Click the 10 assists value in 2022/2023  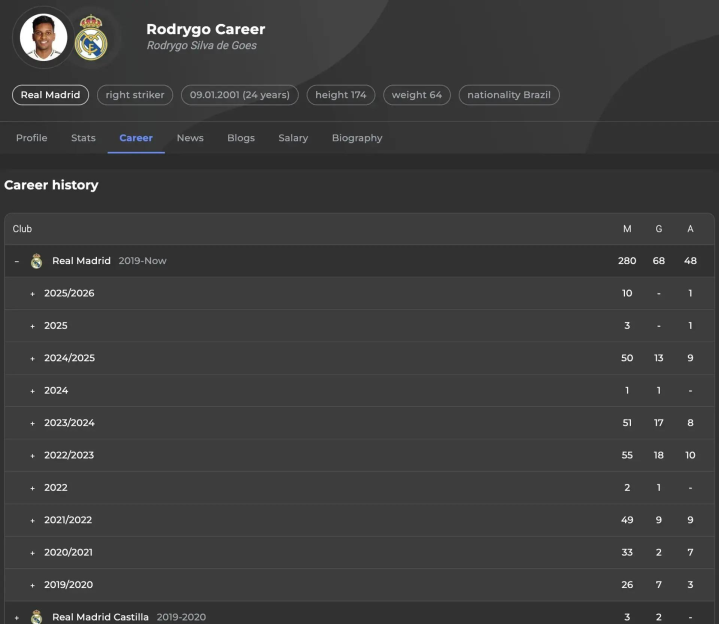pos(691,455)
